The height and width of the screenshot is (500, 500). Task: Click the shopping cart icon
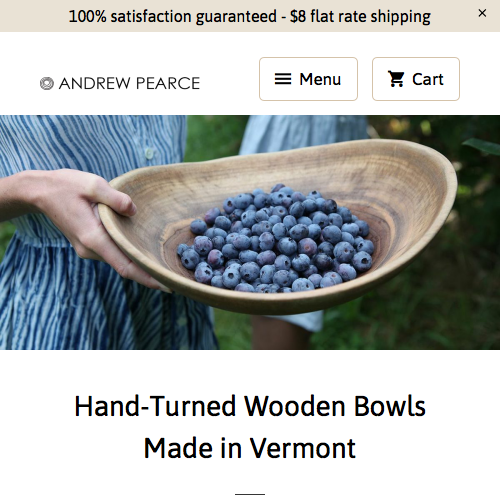[396, 79]
